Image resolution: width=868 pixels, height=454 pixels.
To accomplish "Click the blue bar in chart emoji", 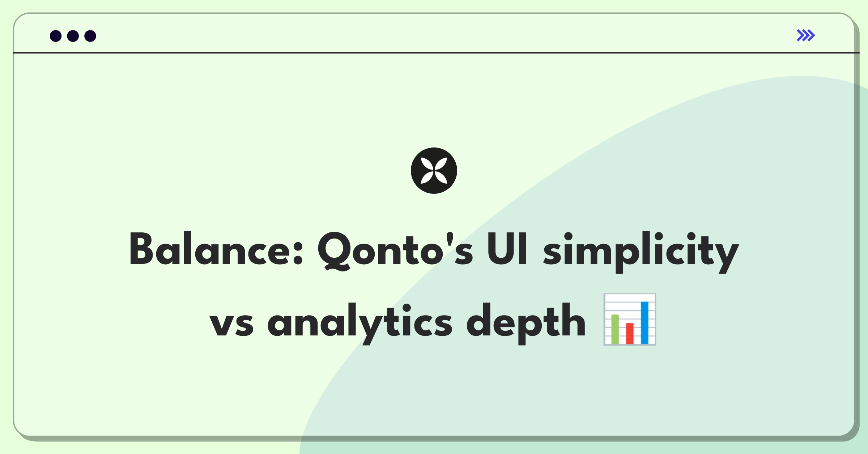I will click(644, 323).
